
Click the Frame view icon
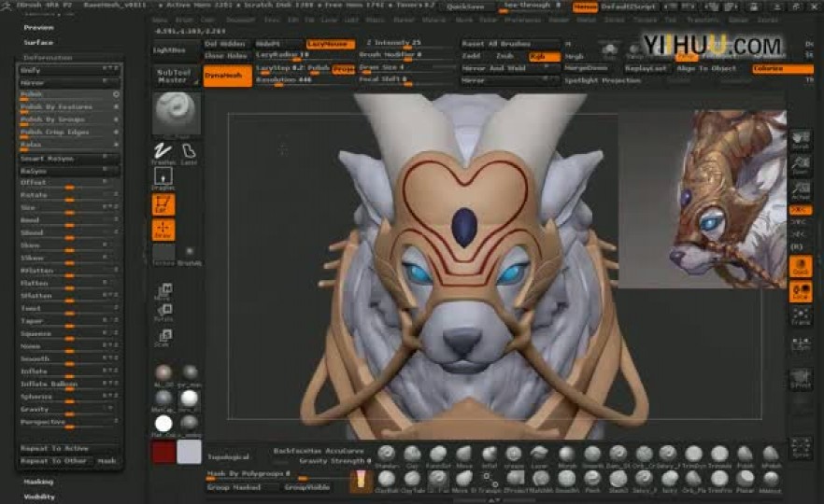pos(801,316)
